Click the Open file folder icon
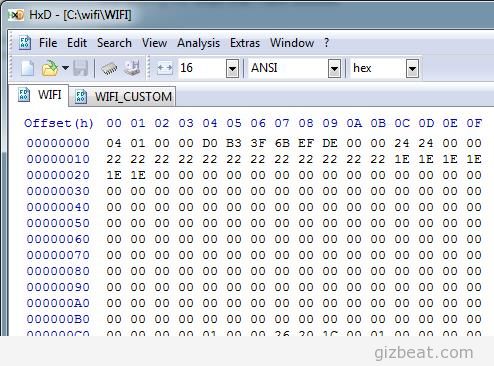Viewport: 494px width, 366px height. (50, 68)
